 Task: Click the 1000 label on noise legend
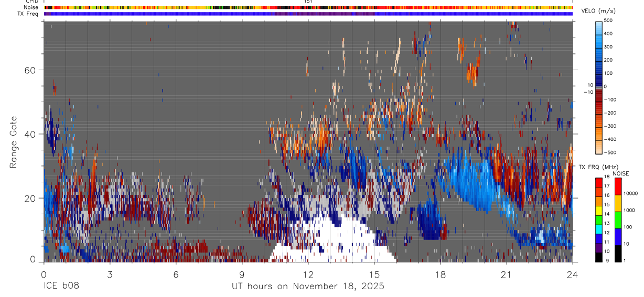pos(630,210)
